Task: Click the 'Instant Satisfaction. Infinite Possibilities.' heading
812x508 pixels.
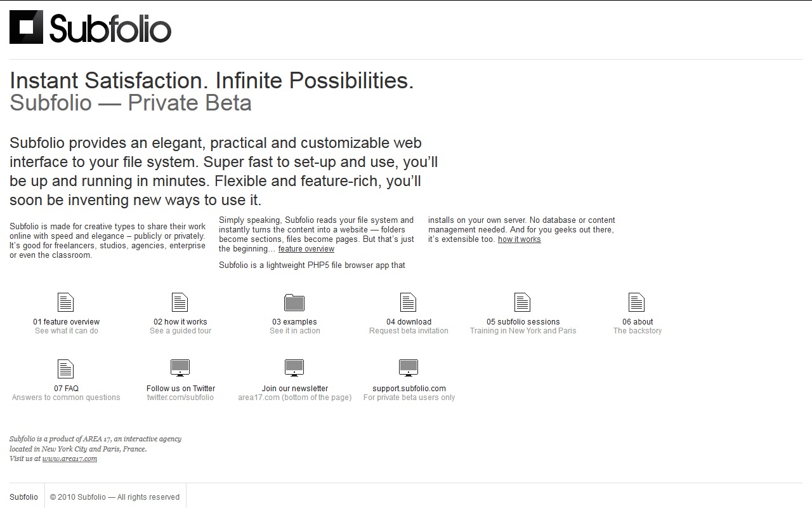Action: [x=212, y=81]
